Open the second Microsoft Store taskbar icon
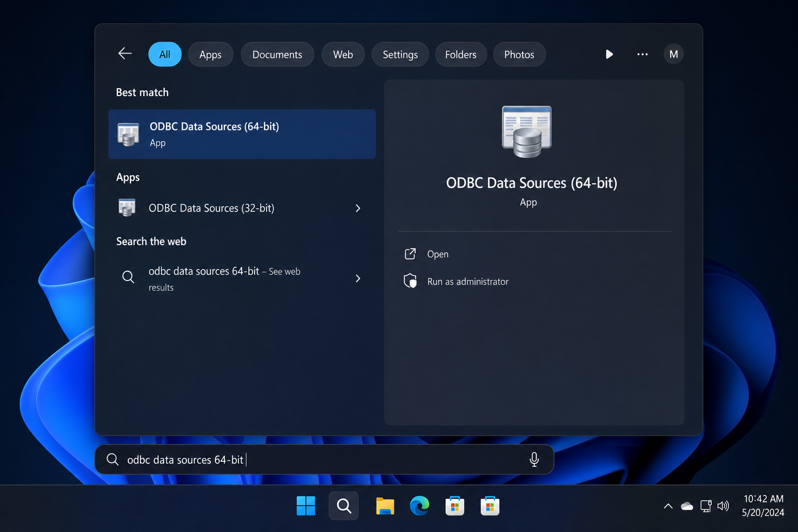Screen dimensions: 798x532 (x=490, y=506)
